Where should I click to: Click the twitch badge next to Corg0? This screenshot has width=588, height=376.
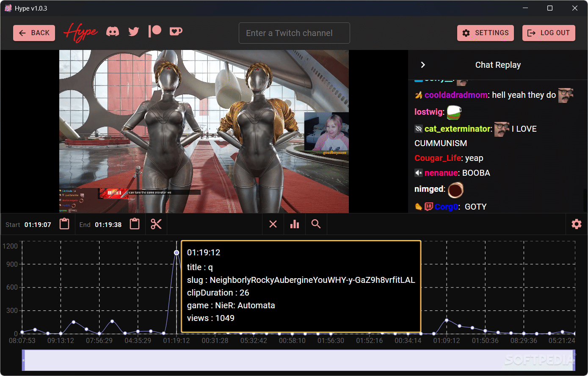pyautogui.click(x=428, y=207)
